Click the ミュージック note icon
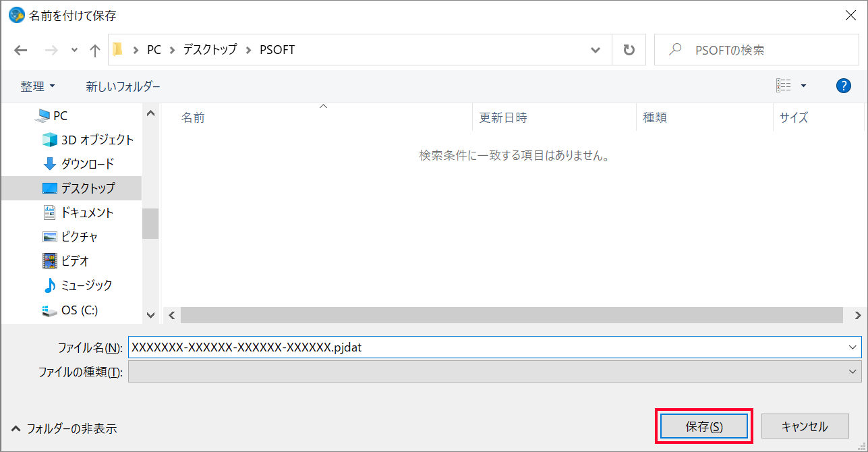This screenshot has height=452, width=868. point(50,285)
